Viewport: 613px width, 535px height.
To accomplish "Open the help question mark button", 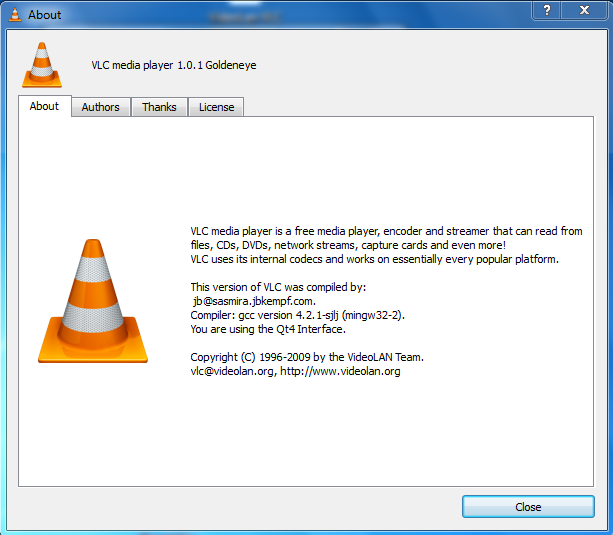I will (547, 10).
